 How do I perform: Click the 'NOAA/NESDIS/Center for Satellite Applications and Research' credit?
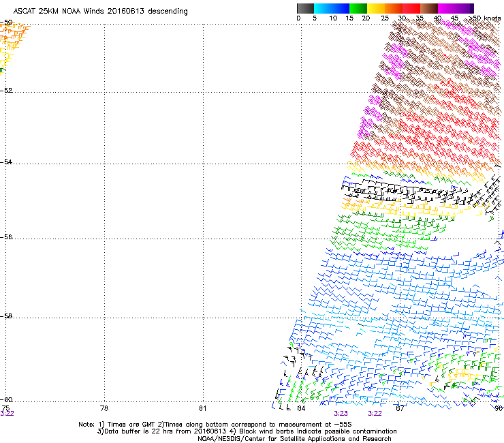coord(294,439)
